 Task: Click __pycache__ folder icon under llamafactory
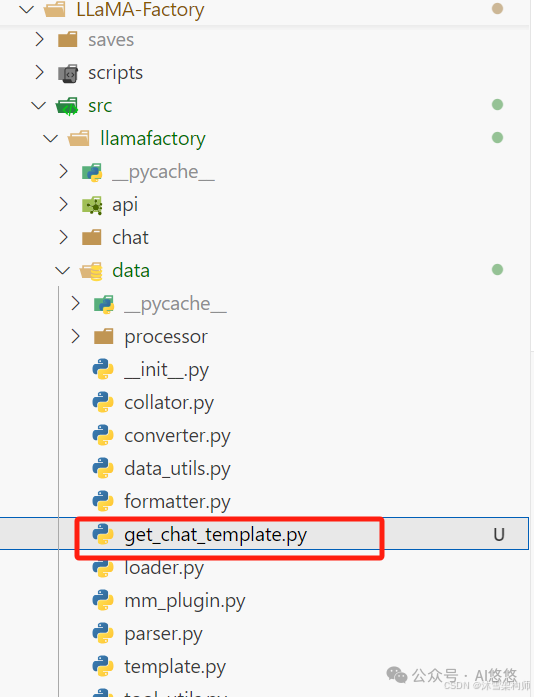click(92, 172)
